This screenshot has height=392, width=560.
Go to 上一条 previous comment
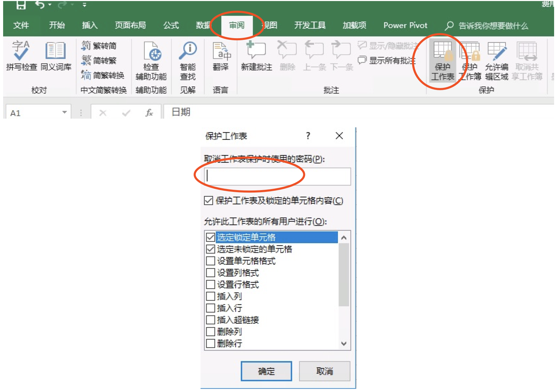point(314,56)
